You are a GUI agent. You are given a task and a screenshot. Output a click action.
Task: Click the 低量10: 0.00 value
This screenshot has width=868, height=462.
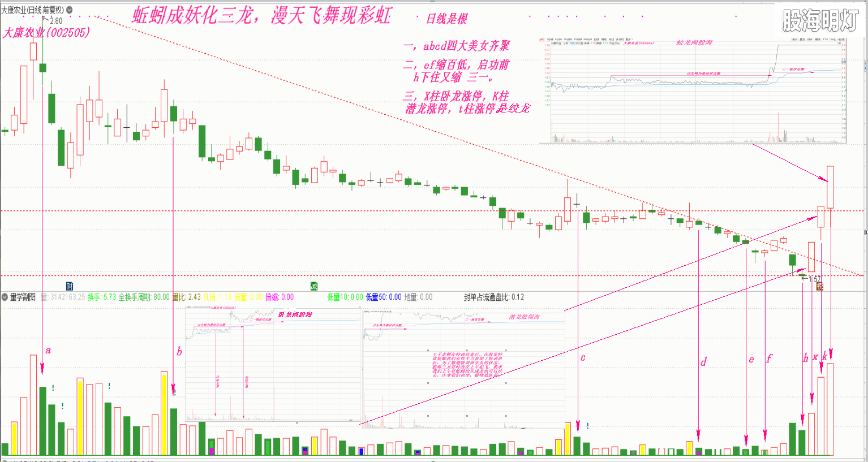coord(345,297)
